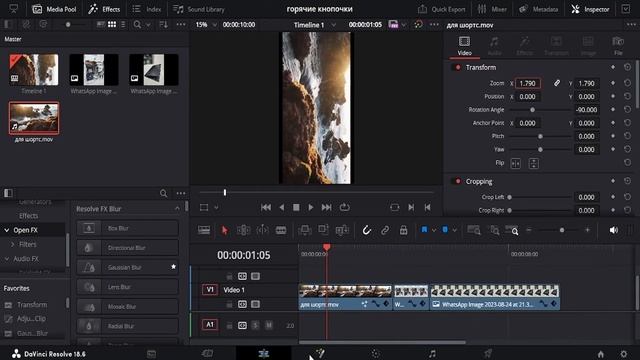Select the Selection Mode arrow tool

224,230
